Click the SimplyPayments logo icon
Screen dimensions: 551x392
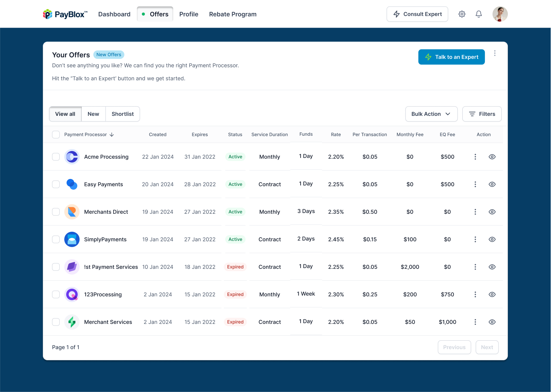72,239
